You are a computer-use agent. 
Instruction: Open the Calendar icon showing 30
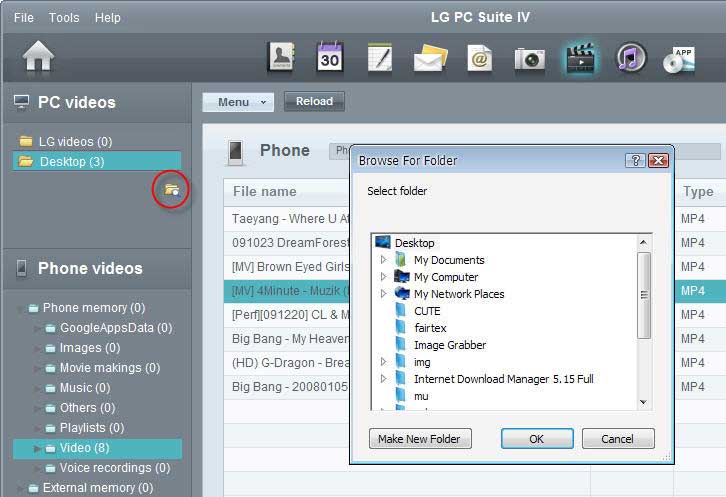point(330,58)
